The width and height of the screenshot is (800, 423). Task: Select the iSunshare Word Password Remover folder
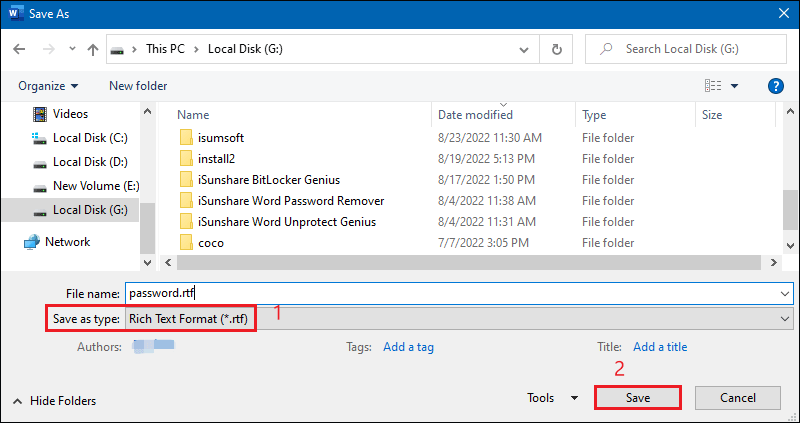tap(291, 201)
